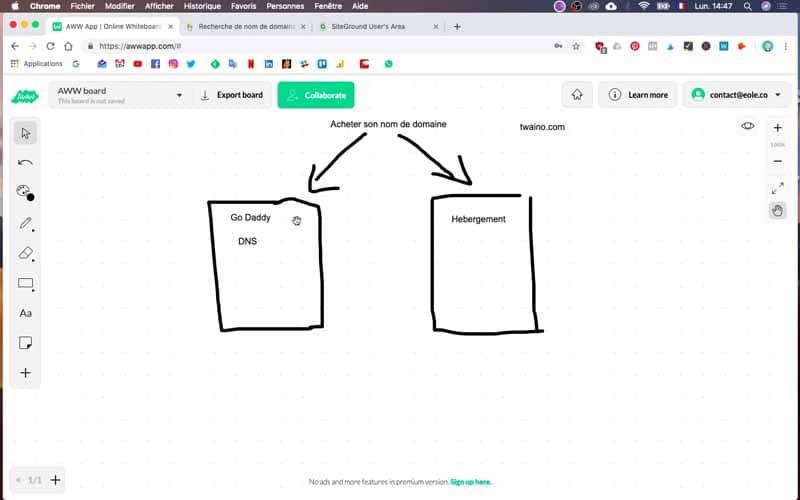Select the pencil drawing tool
Viewport: 800px width, 500px height.
(x=25, y=223)
